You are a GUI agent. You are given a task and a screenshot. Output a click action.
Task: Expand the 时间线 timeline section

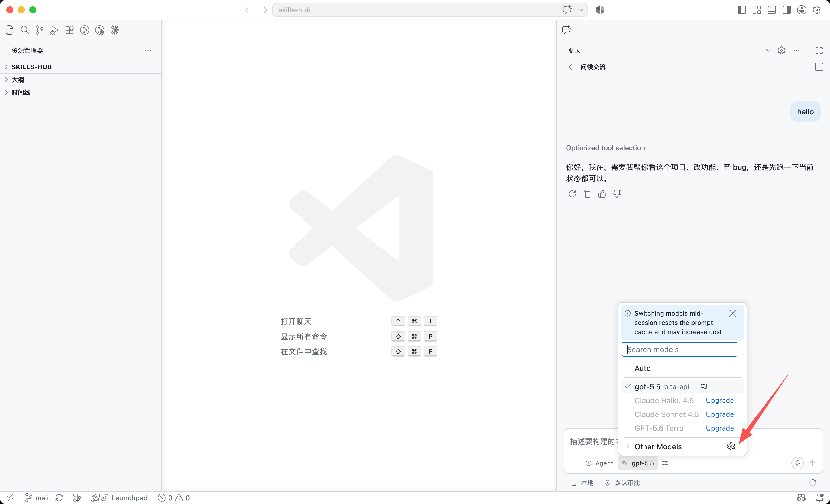coord(81,92)
